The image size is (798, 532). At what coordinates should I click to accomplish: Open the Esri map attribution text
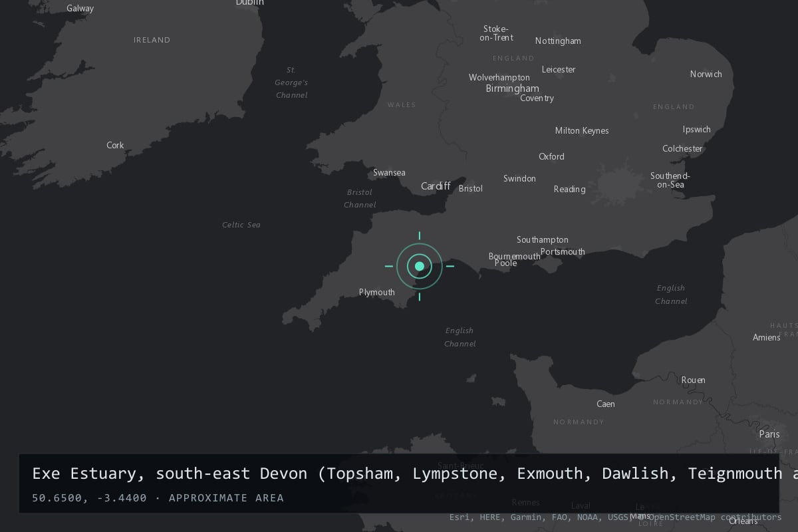click(615, 517)
